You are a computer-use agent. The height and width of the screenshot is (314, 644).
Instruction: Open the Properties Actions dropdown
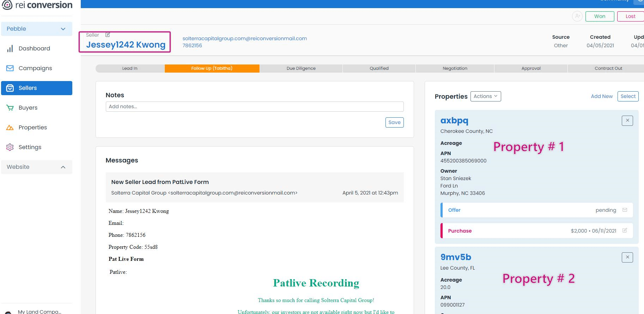tap(486, 97)
